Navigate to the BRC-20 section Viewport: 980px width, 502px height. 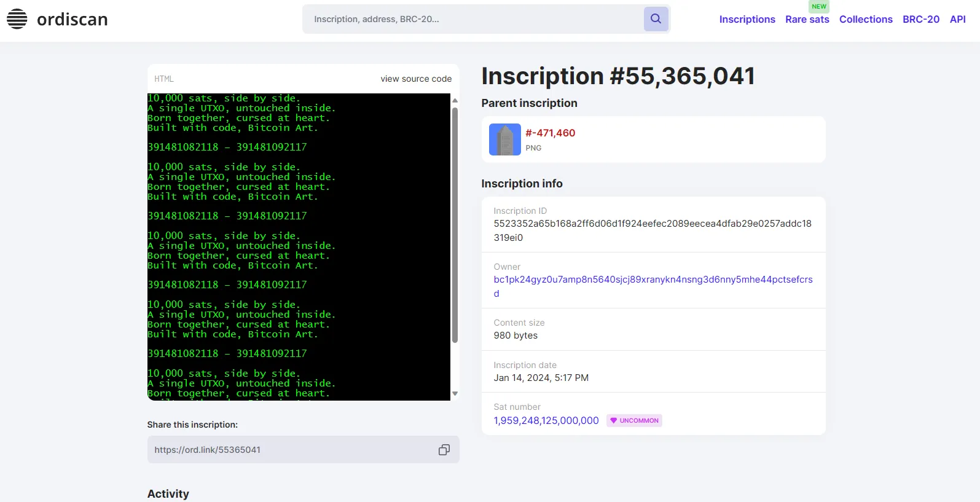(920, 19)
